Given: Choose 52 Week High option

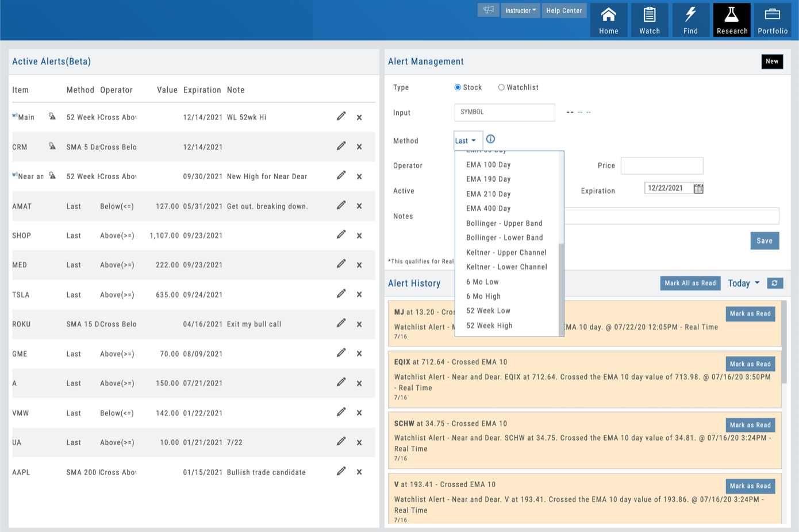Looking at the screenshot, I should [489, 326].
